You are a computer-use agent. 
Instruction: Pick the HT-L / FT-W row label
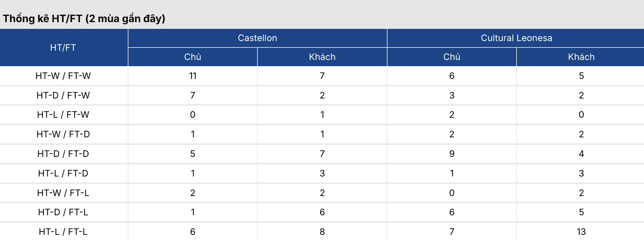tap(63, 115)
